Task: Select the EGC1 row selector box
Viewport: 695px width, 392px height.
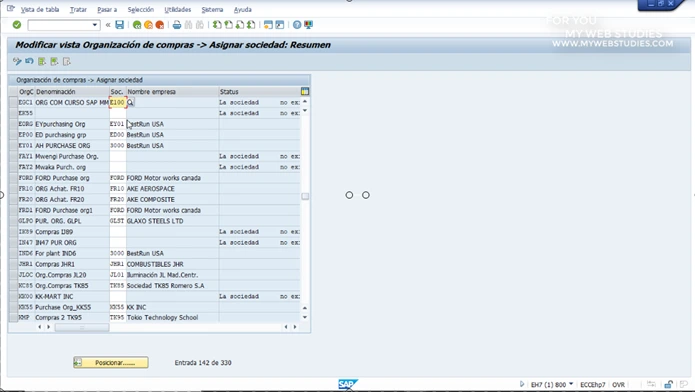Action: tap(13, 102)
